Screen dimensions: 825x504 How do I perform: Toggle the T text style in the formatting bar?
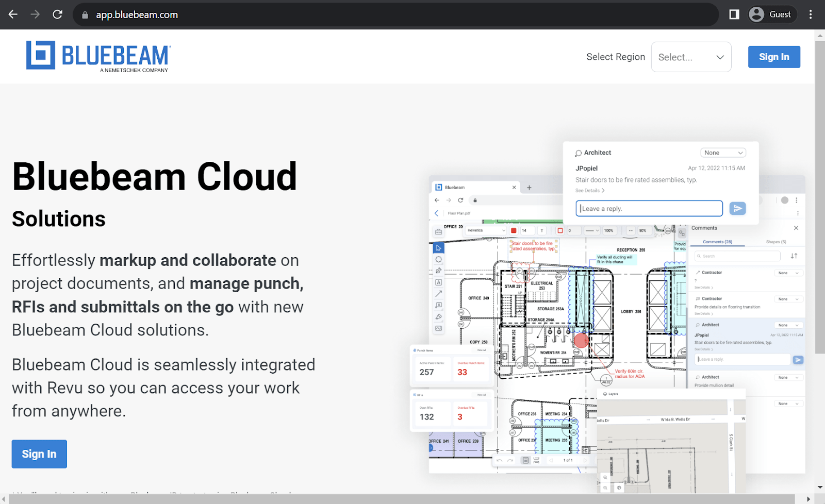click(542, 230)
